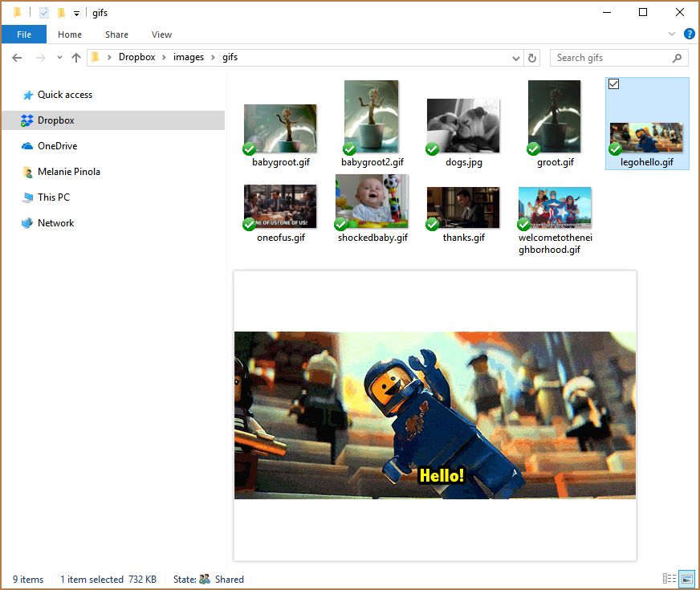Switch to large thumbnails view in status bar

click(686, 579)
